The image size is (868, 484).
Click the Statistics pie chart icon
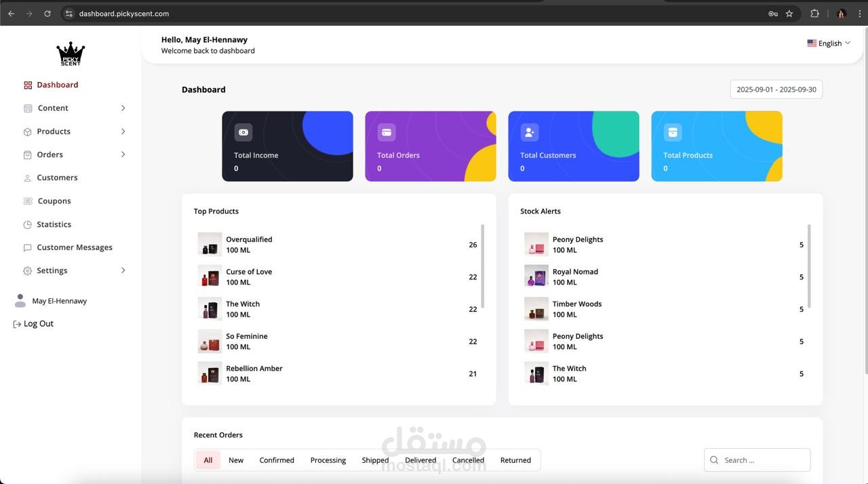click(28, 224)
